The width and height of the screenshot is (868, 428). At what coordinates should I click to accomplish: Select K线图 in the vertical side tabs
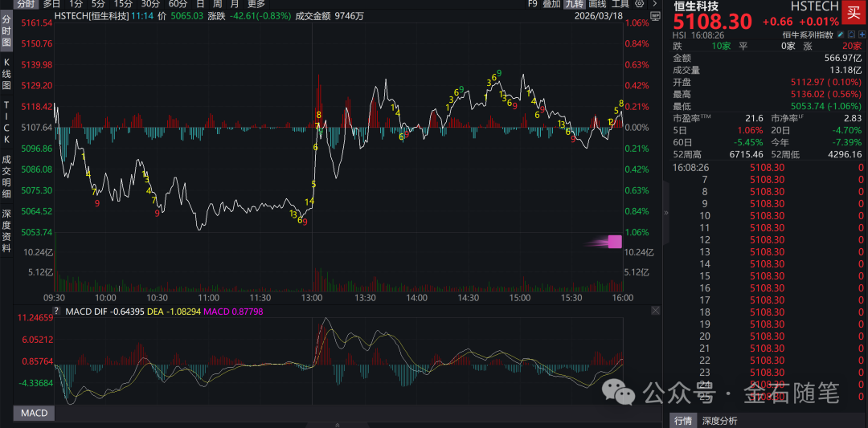(6, 75)
